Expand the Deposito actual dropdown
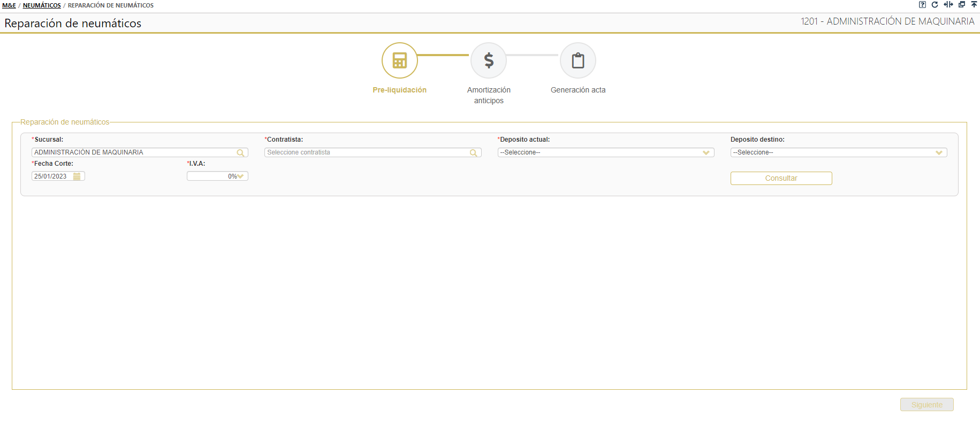The height and width of the screenshot is (424, 980). pos(606,152)
